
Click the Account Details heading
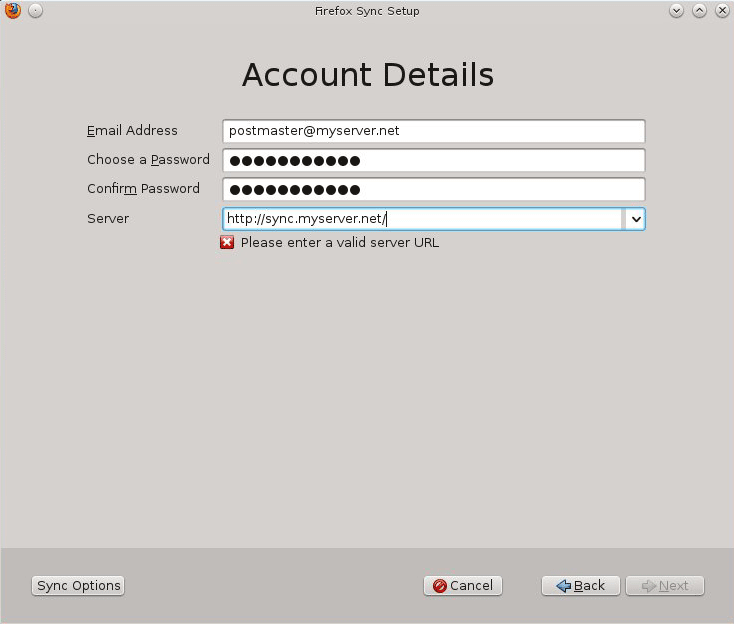click(368, 75)
